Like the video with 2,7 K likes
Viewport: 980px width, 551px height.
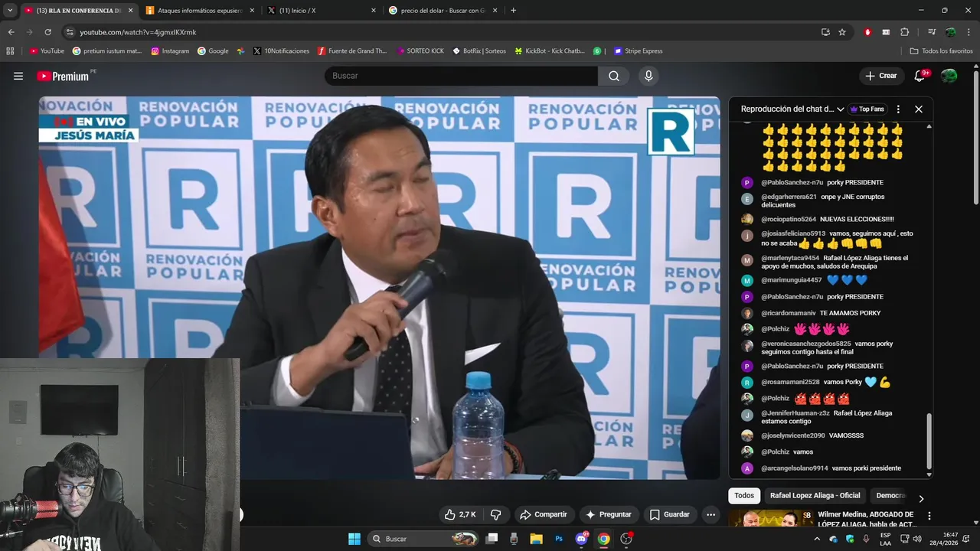coord(460,514)
